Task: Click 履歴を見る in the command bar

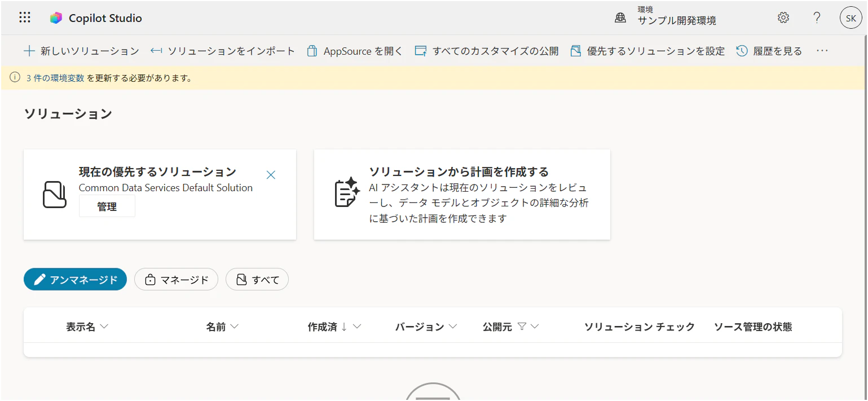Action: pos(769,51)
